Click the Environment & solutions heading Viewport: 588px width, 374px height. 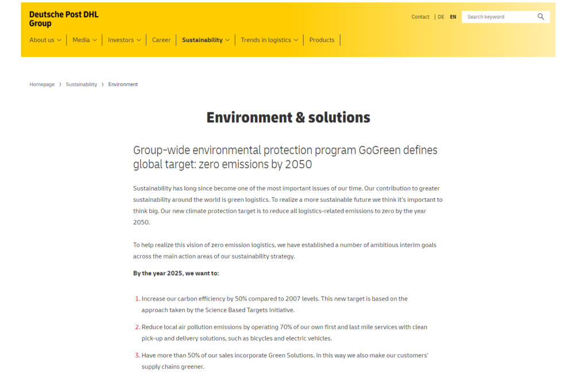click(288, 117)
